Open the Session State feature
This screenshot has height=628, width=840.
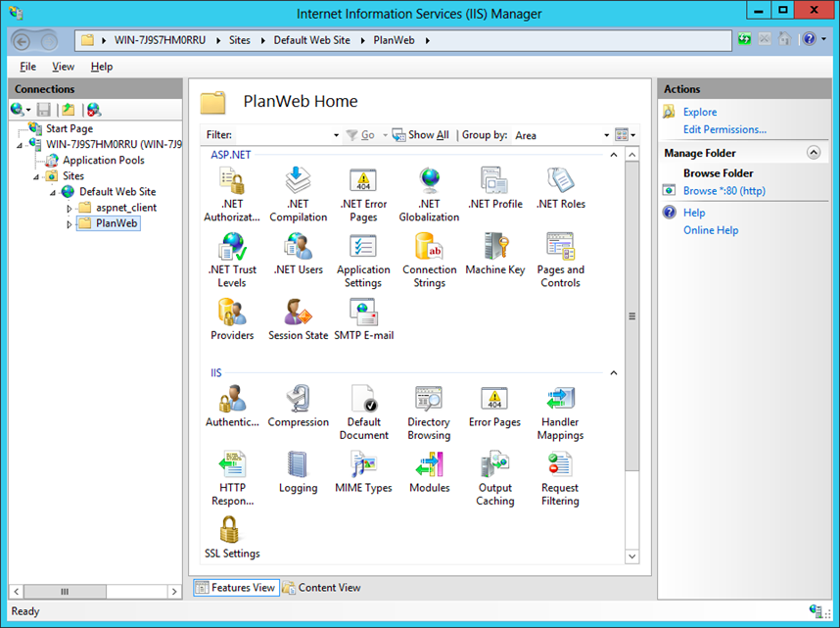298,319
